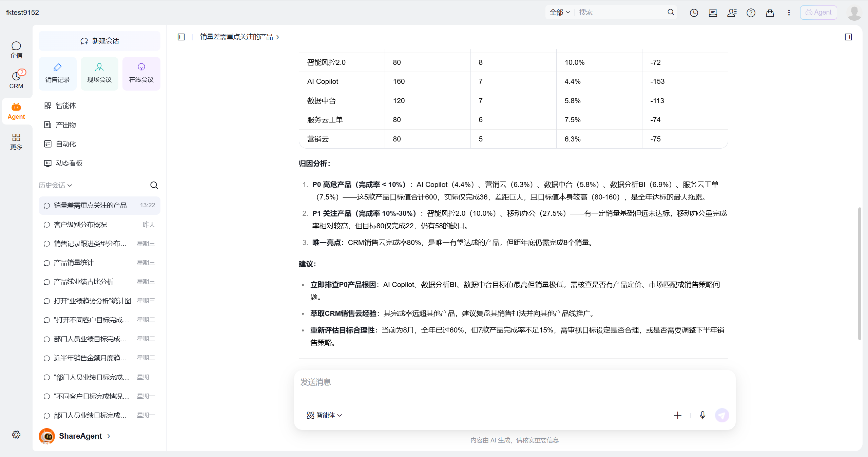This screenshot has height=457, width=868.
Task: Open the CRM sidebar icon
Action: tap(16, 80)
